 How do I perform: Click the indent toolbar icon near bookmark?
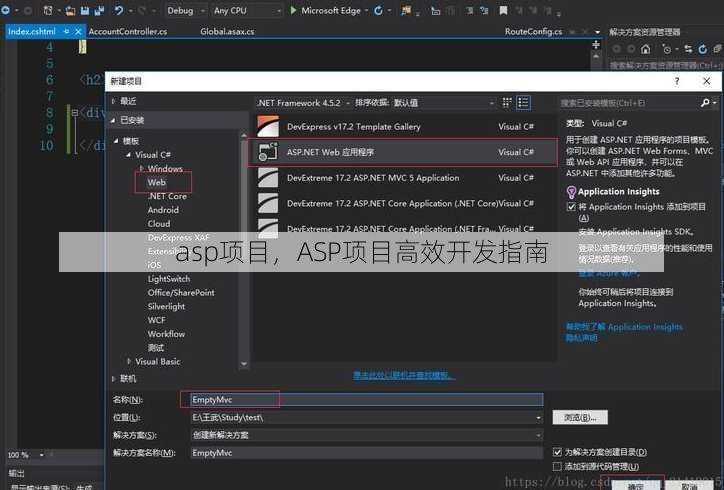coord(470,10)
